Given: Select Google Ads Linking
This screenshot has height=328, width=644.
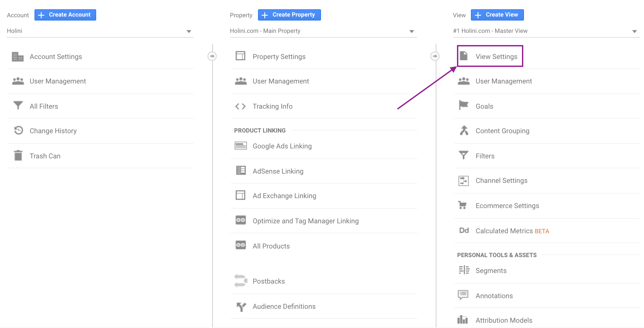Looking at the screenshot, I should [282, 146].
